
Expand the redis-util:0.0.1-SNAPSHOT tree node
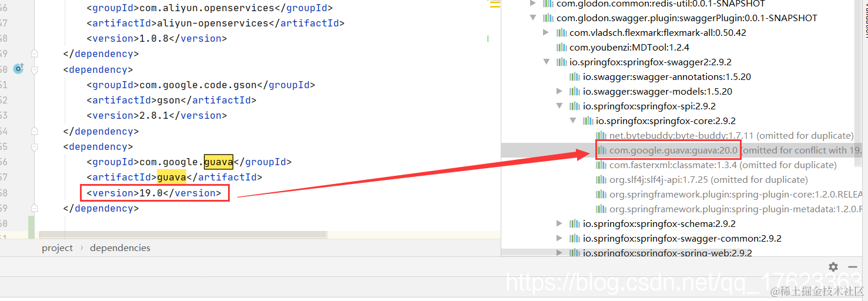[534, 4]
